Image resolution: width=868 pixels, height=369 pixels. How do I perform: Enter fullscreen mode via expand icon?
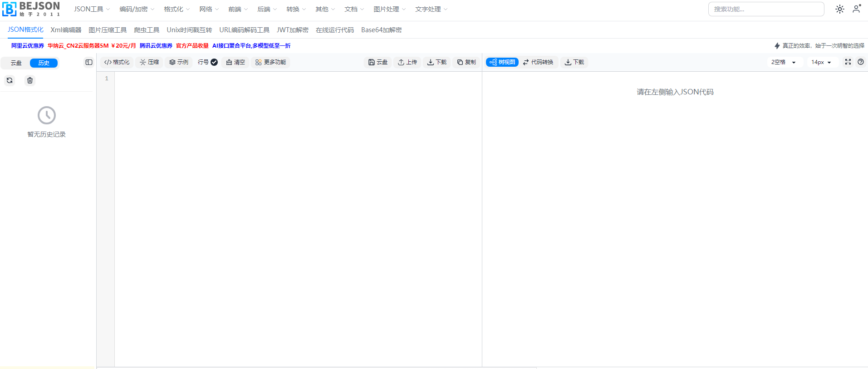848,62
